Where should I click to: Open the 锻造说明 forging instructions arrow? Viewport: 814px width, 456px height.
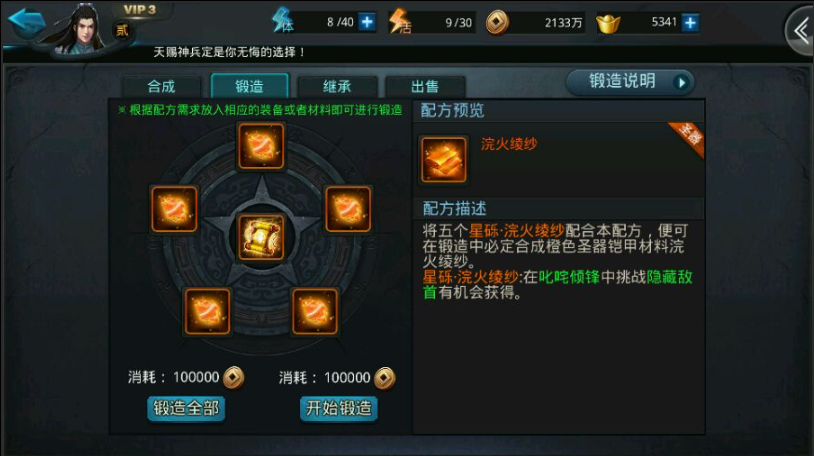682,82
